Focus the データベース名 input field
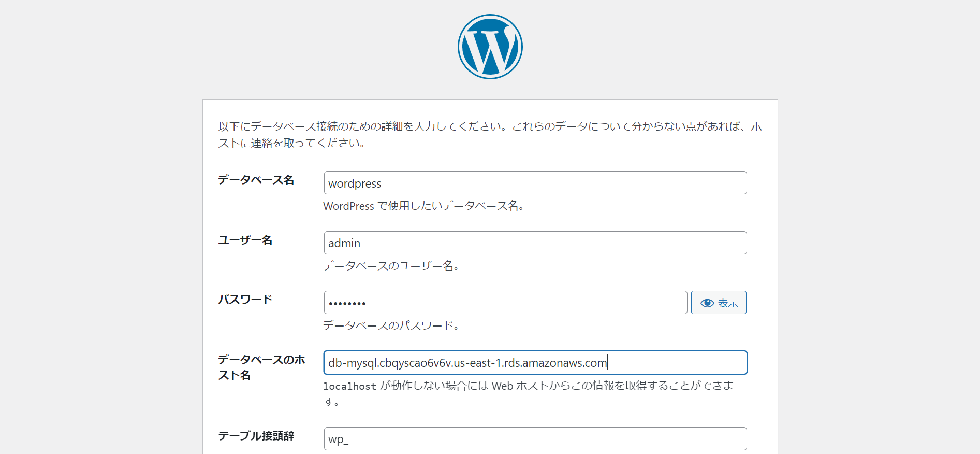 pyautogui.click(x=535, y=183)
